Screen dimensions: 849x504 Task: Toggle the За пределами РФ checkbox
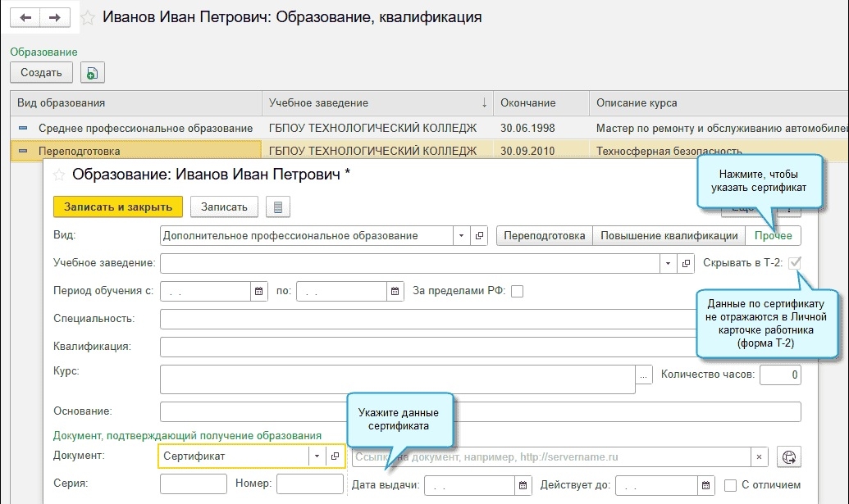(517, 291)
